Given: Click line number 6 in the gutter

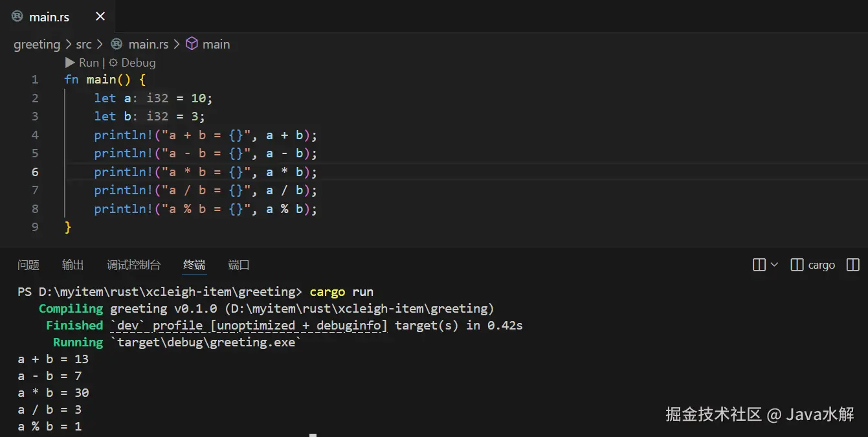Looking at the screenshot, I should [35, 172].
